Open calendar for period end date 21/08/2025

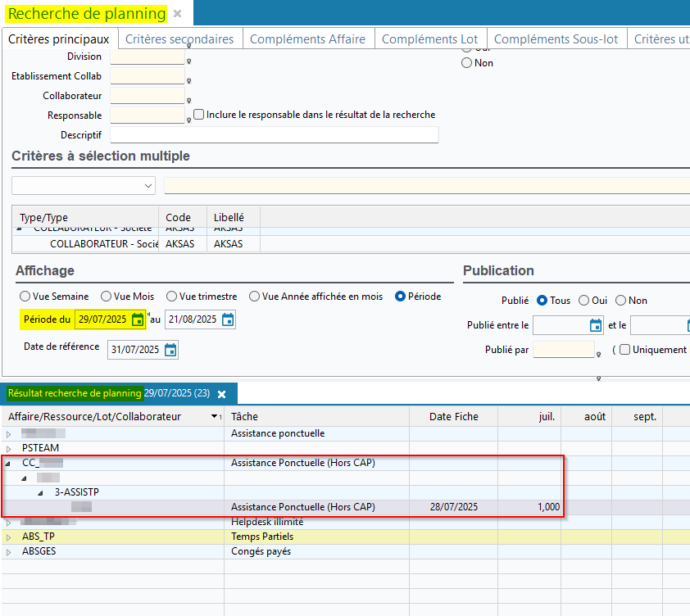227,319
